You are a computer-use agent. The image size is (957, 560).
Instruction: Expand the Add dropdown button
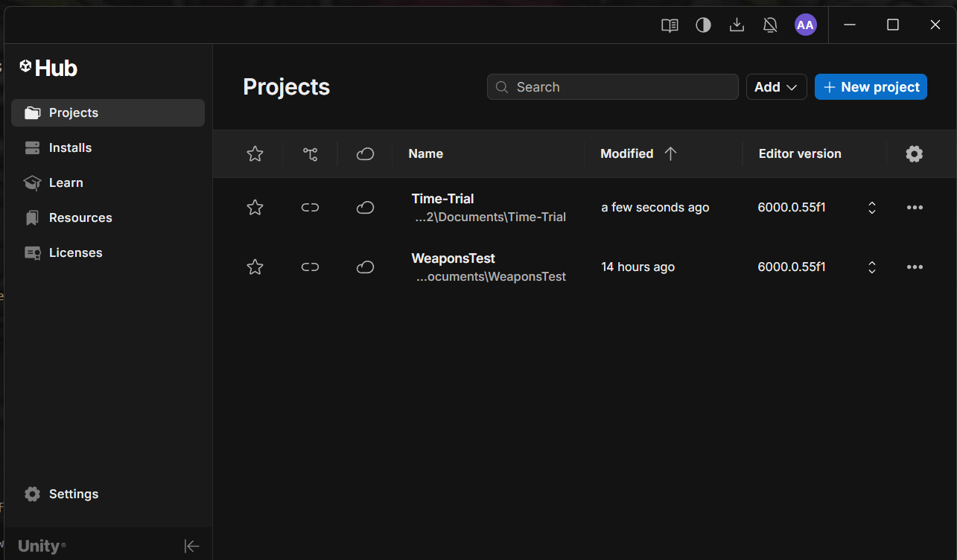[x=776, y=87]
